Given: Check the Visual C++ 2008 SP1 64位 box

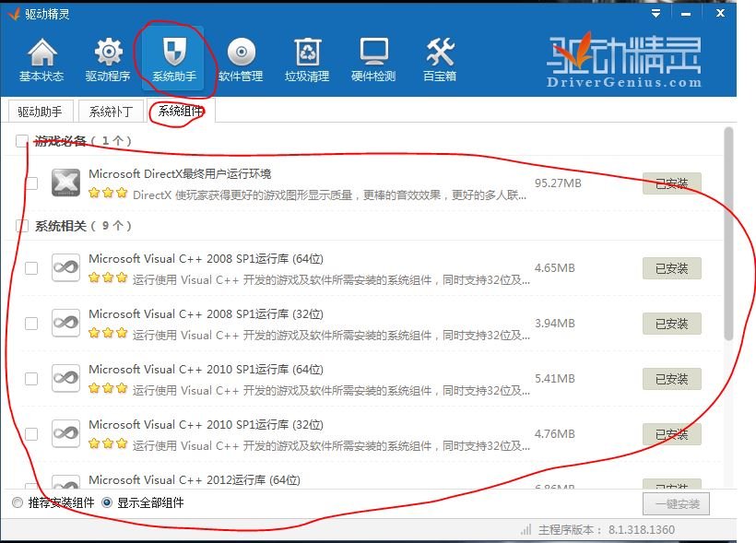Looking at the screenshot, I should [x=30, y=268].
